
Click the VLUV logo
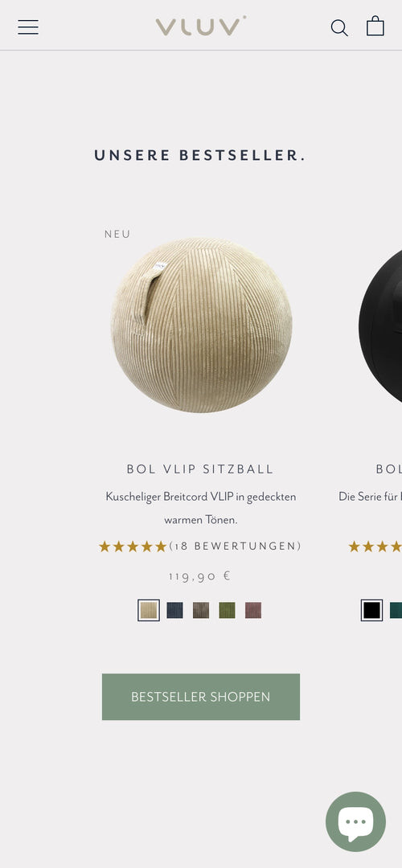pos(201,26)
